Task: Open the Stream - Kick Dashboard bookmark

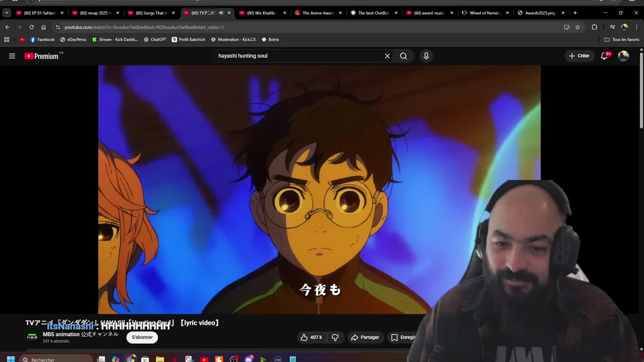Action: [x=115, y=39]
